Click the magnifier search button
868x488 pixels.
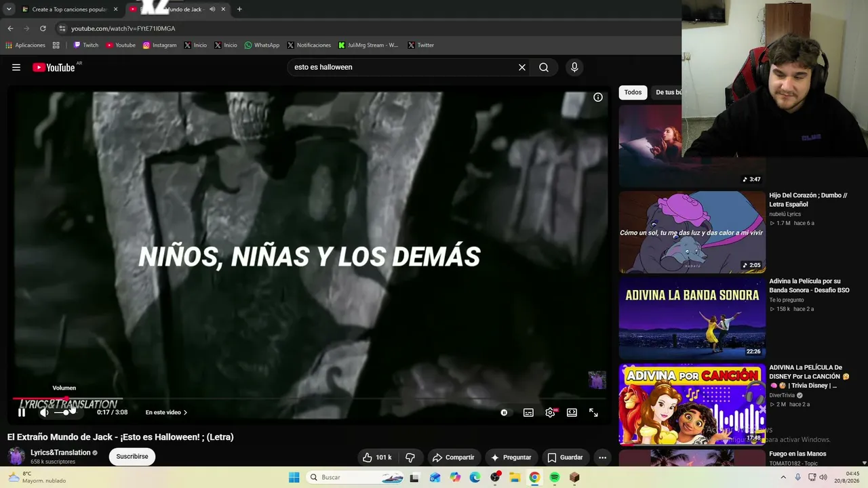[x=544, y=67]
